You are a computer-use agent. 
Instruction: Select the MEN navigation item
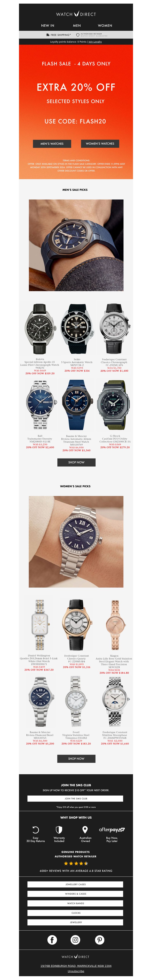click(x=77, y=25)
